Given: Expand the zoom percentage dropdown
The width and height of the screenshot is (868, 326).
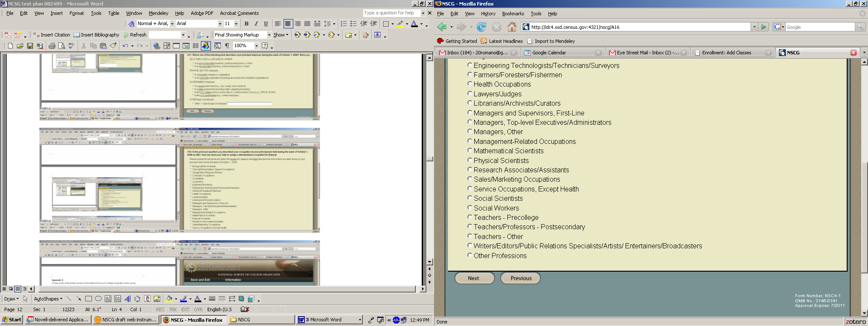Looking at the screenshot, I should [x=256, y=46].
